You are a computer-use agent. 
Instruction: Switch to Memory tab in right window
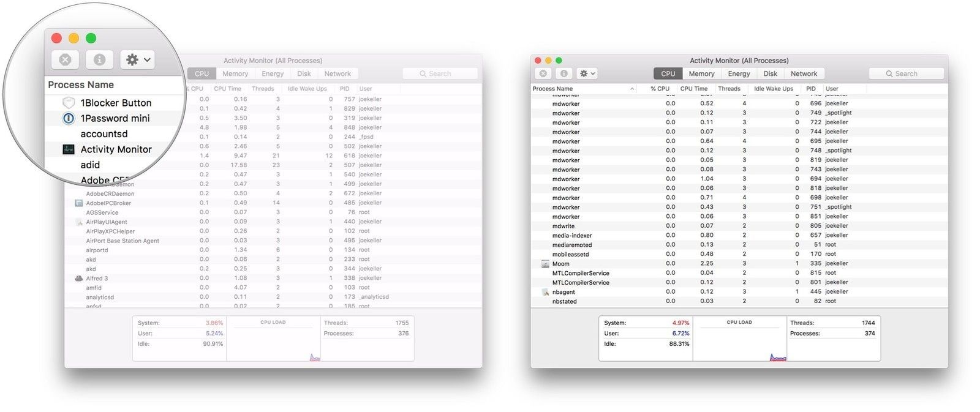click(x=701, y=73)
